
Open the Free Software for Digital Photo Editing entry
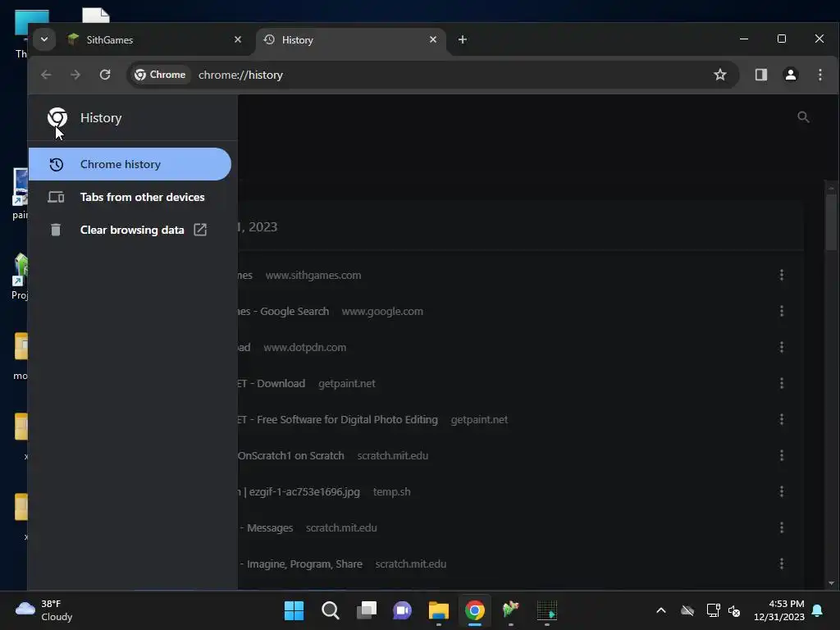337,419
